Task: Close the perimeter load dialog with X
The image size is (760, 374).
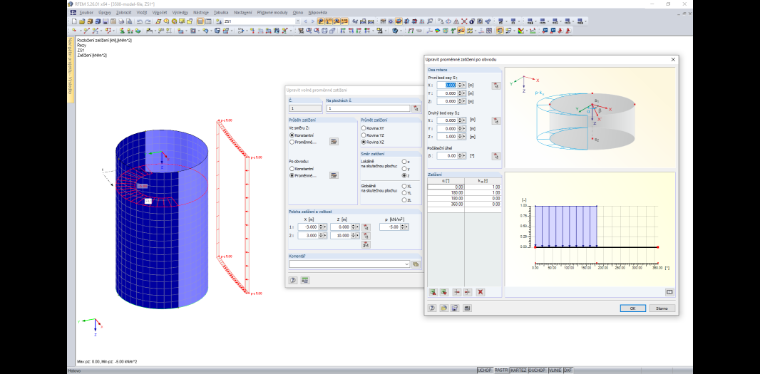Action: coord(673,59)
